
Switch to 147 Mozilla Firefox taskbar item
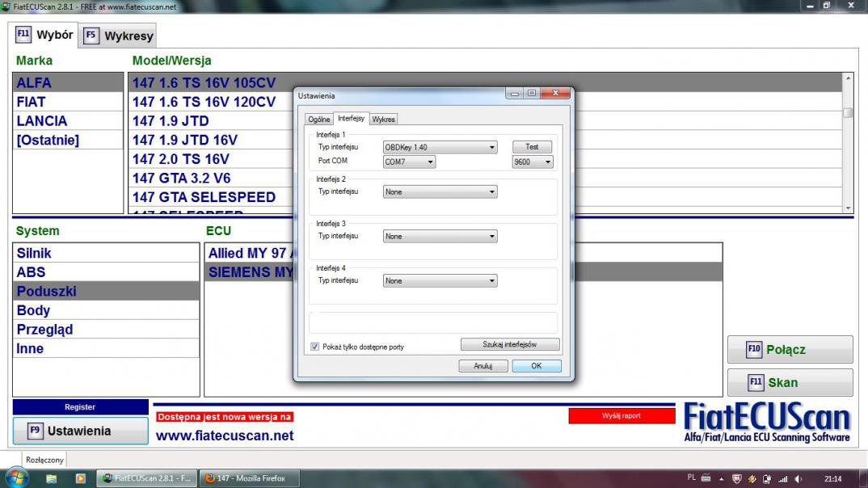(x=249, y=478)
